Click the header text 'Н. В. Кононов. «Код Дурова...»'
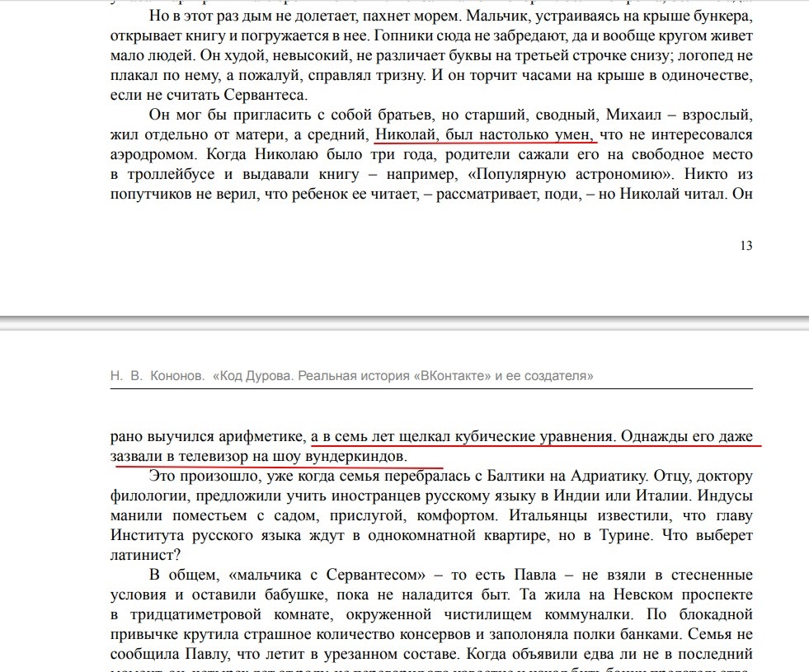Image resolution: width=809 pixels, height=672 pixels. pyautogui.click(x=351, y=376)
